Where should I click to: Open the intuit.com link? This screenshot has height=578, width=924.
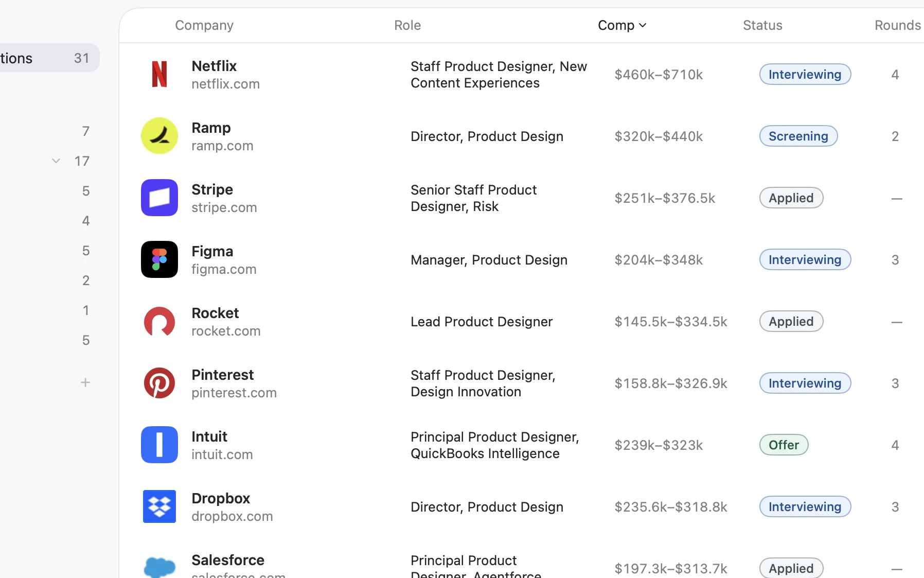point(222,454)
